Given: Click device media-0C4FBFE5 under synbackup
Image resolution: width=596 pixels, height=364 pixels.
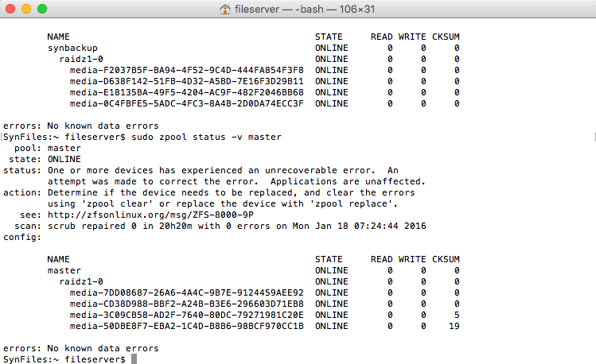Looking at the screenshot, I should tap(186, 103).
